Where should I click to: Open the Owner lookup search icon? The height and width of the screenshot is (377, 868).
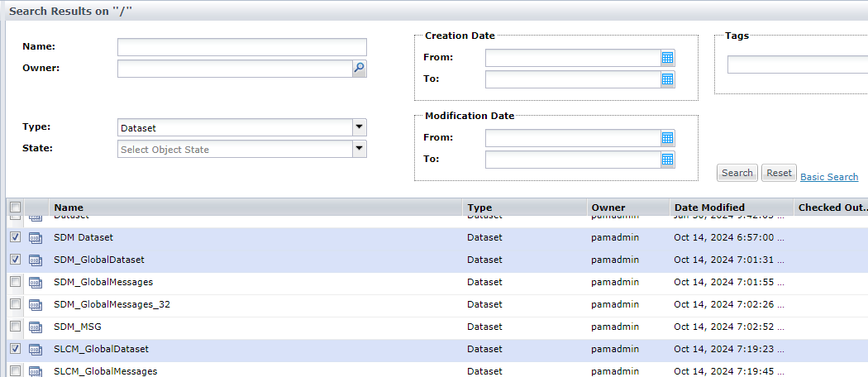click(x=359, y=69)
